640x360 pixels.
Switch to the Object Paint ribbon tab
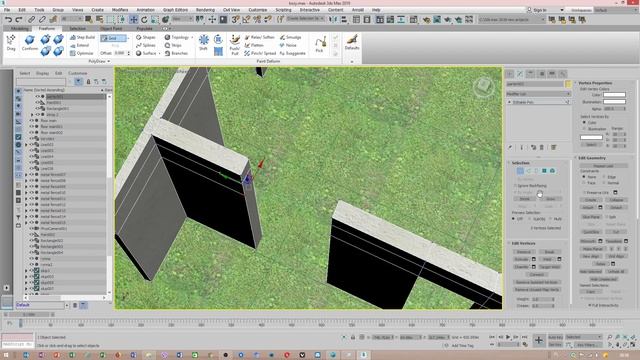(111, 29)
